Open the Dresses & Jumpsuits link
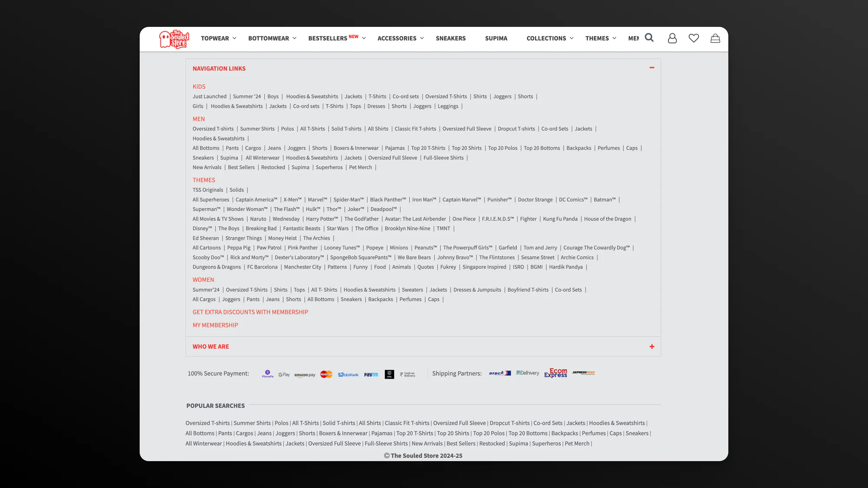Image resolution: width=868 pixels, height=488 pixels. click(x=477, y=289)
